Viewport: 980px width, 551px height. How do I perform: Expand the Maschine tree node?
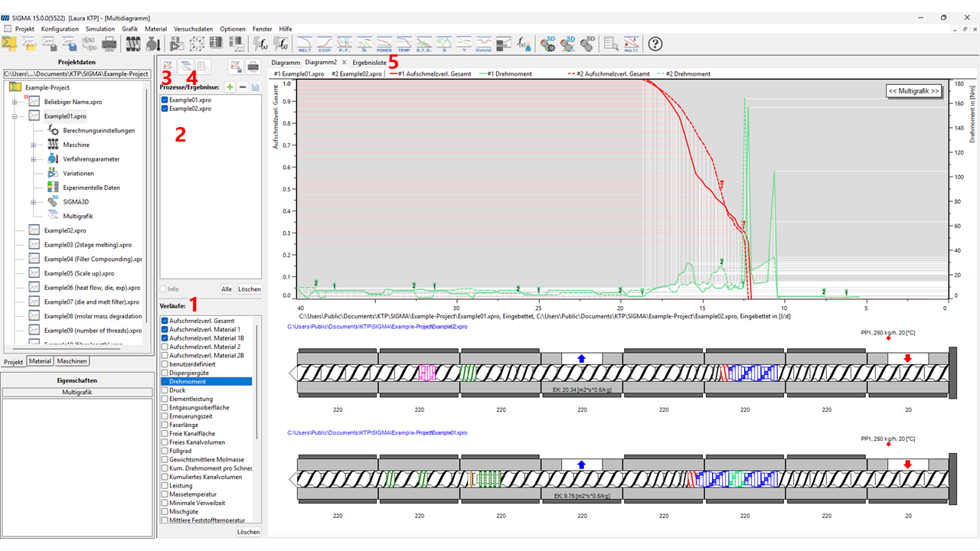(34, 145)
